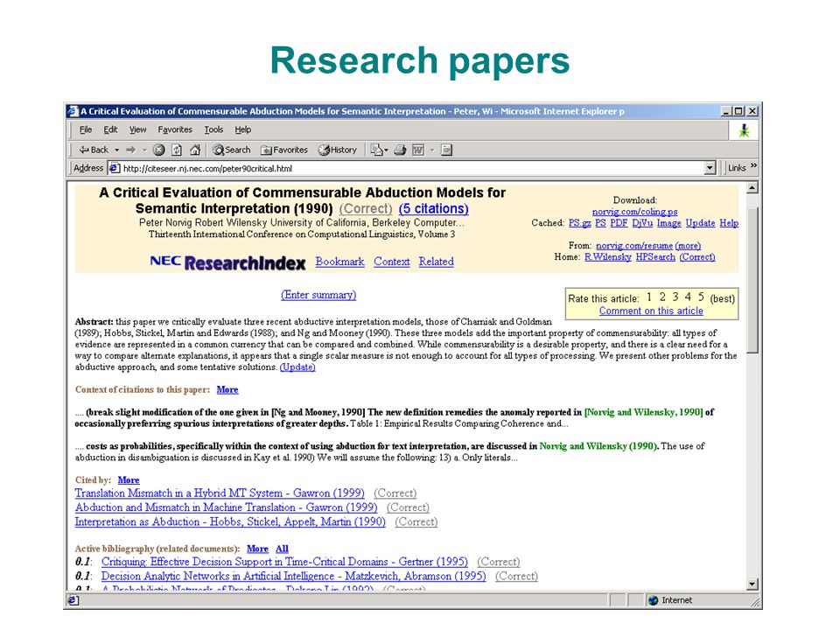
Task: Open the Tools menu
Action: tap(213, 129)
